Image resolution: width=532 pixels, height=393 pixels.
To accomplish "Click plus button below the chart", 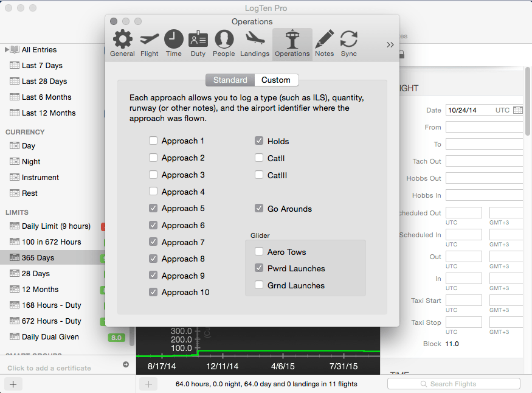I will 148,384.
